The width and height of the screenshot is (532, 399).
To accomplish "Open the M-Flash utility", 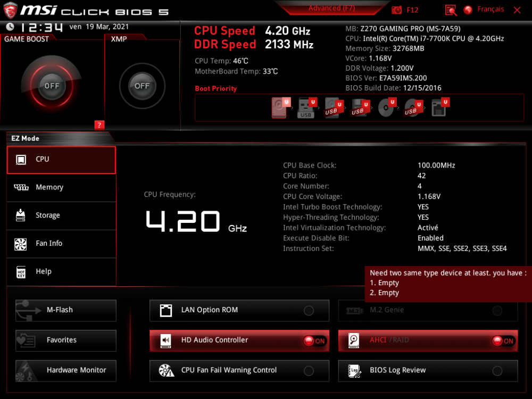I will tap(66, 310).
